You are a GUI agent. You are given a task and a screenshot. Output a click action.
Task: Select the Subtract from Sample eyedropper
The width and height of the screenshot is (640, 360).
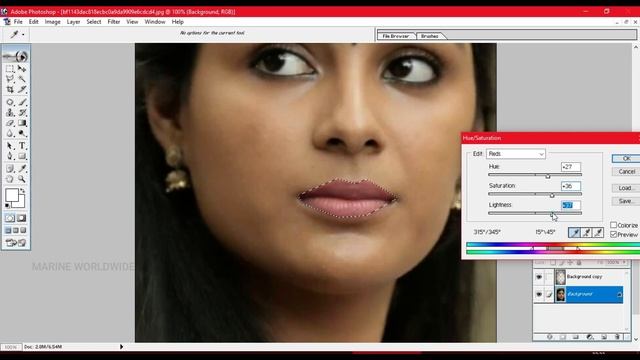[x=598, y=233]
